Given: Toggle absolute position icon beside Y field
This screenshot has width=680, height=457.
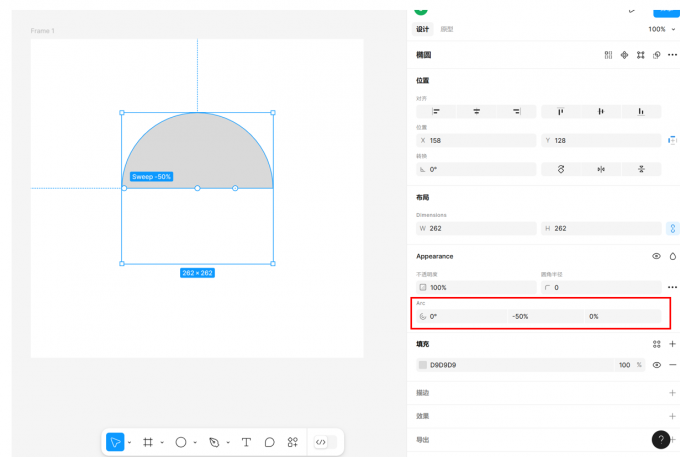Looking at the screenshot, I should tap(672, 140).
